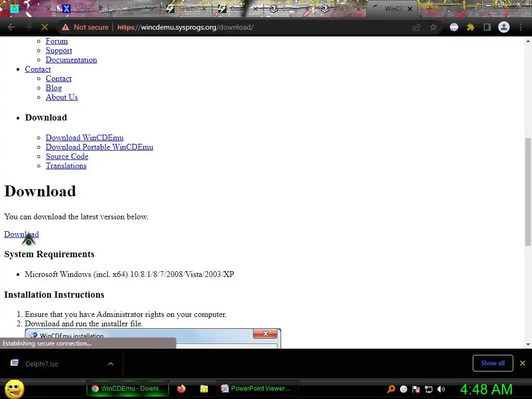532x399 pixels.
Task: Click the Delphi7.iso file icon
Action: pos(15,363)
